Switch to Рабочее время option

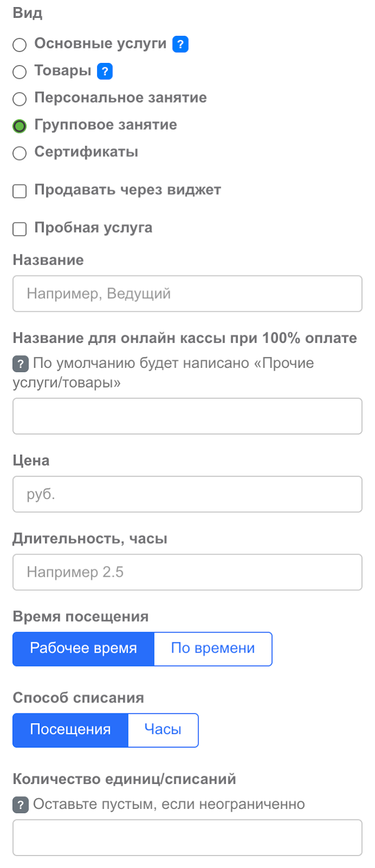[84, 649]
